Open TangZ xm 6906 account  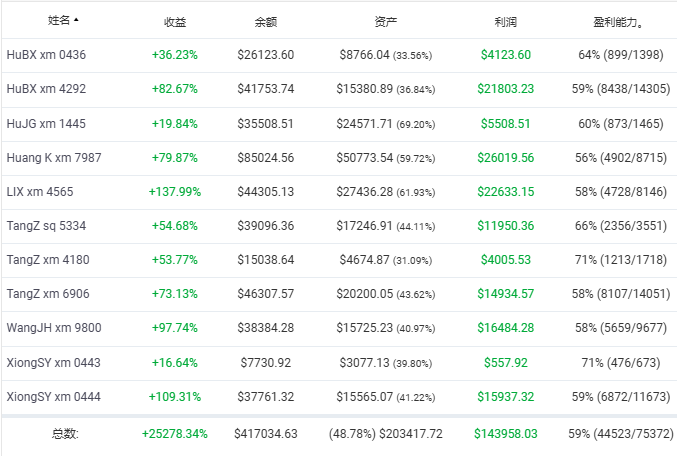point(48,294)
